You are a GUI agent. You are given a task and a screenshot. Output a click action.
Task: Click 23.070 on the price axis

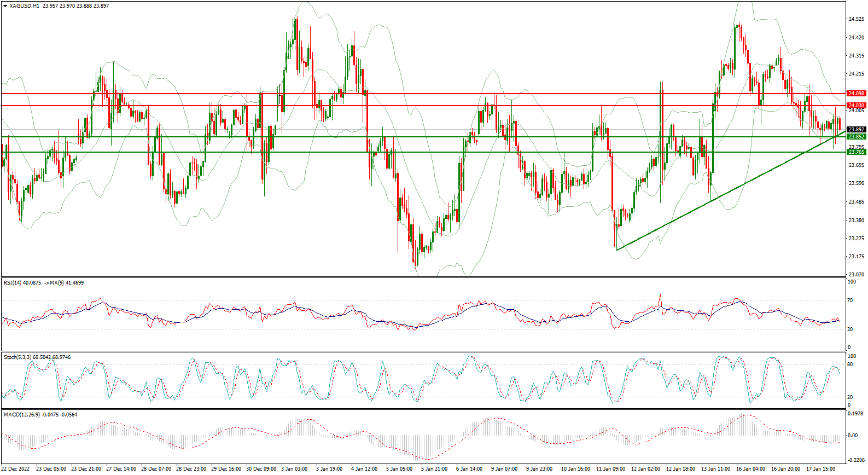click(856, 275)
